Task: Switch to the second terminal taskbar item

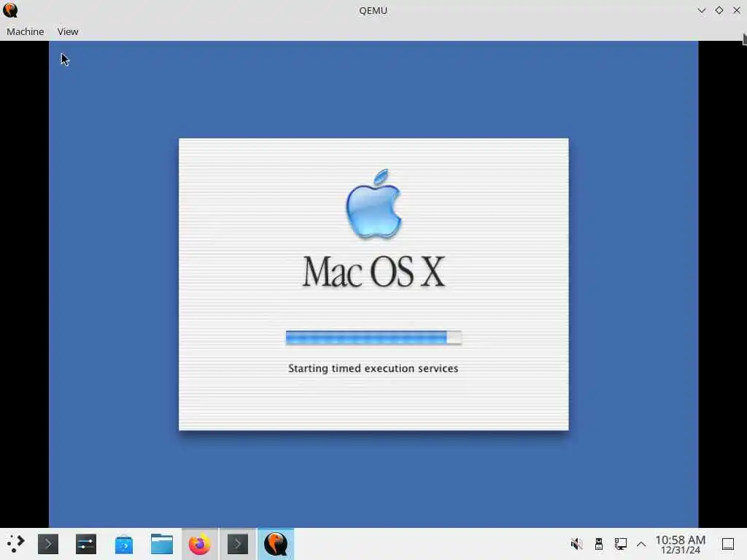Action: coord(238,544)
